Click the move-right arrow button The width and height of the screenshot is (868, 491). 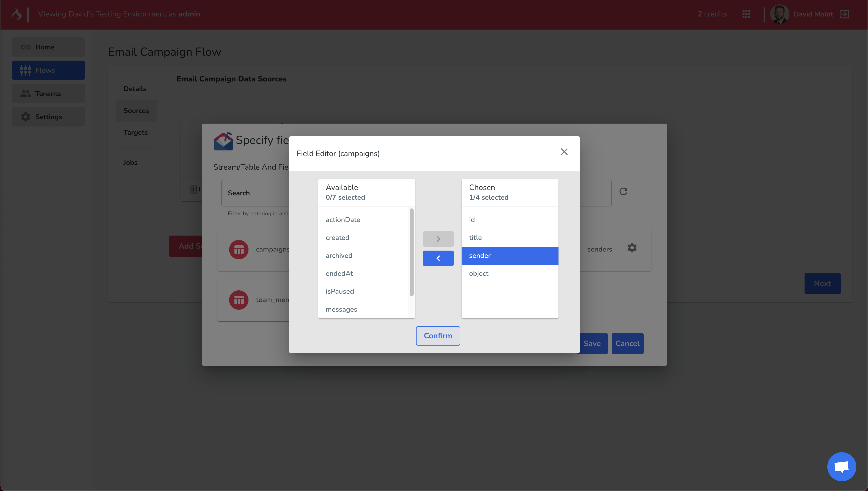[x=438, y=239]
